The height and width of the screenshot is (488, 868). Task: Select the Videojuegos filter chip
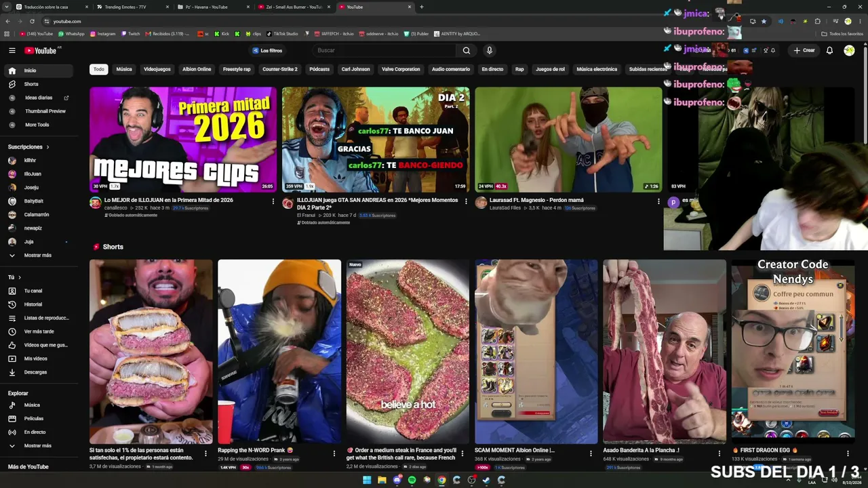[x=157, y=69]
